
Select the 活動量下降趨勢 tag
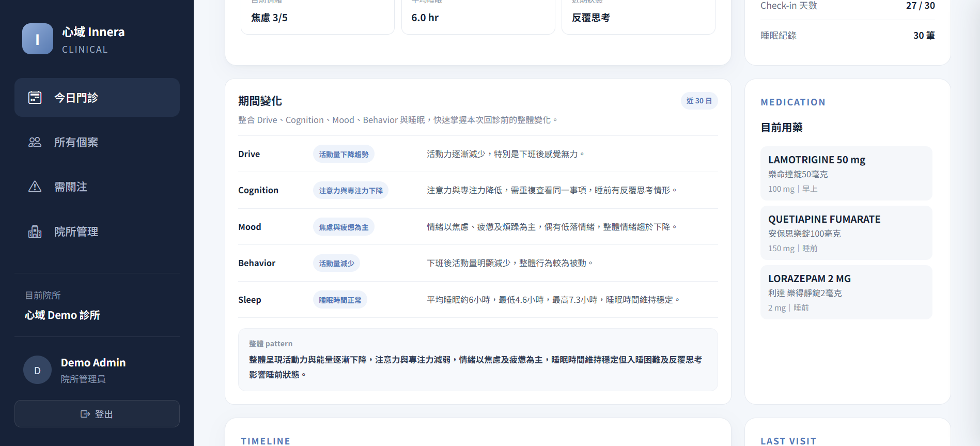click(x=344, y=154)
